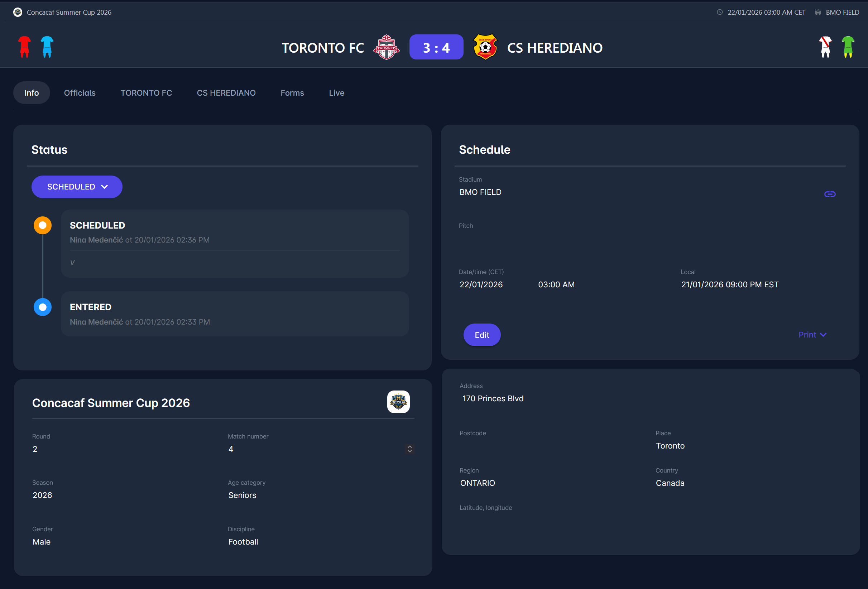
Task: Click the stadium link chain icon
Action: (830, 194)
